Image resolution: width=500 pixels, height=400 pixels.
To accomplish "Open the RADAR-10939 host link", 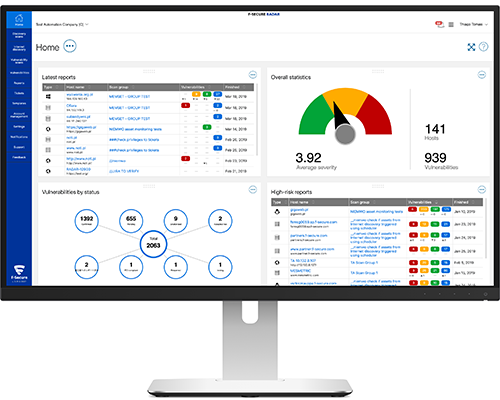I will click(78, 169).
